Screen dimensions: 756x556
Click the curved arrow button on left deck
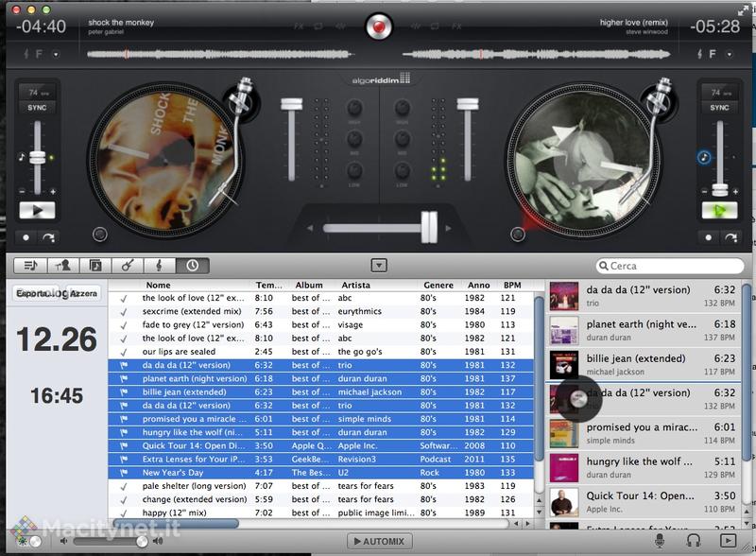(49, 237)
